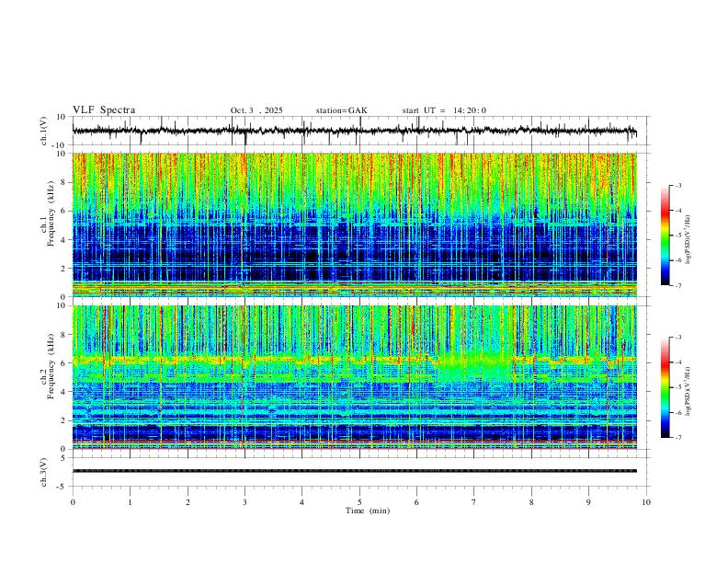Viewport: 728px width, 563px height.
Task: Click the ch.1 spectrogram color bar
Action: [665, 236]
